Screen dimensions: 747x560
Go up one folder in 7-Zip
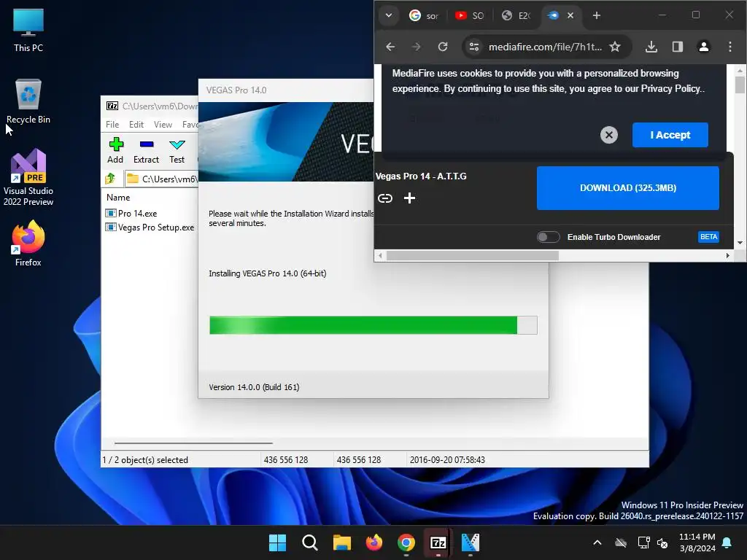111,179
